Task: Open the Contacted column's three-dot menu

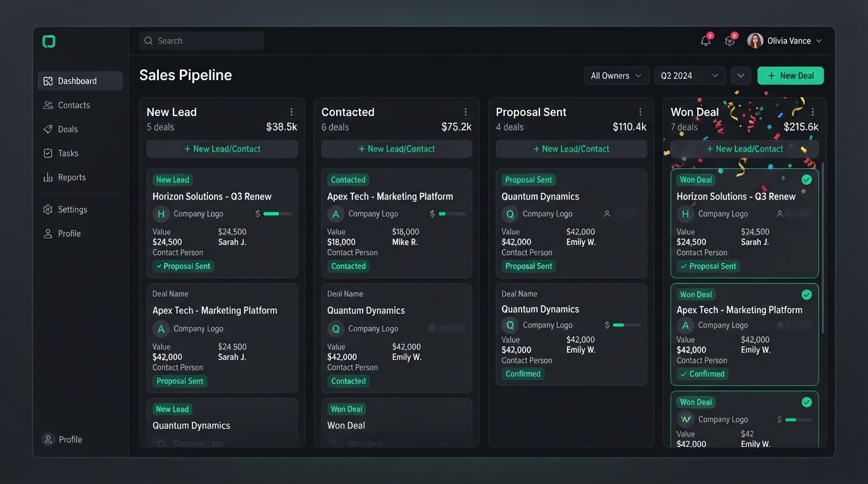Action: [466, 112]
